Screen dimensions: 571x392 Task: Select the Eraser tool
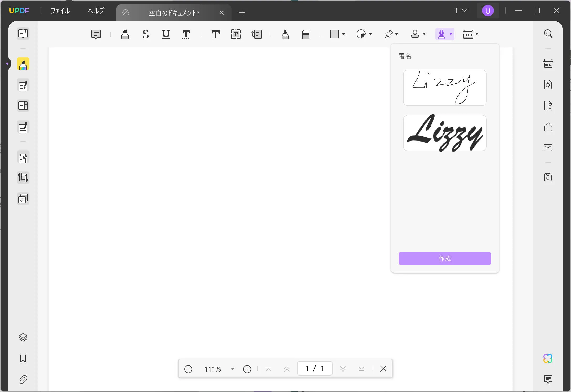click(306, 34)
